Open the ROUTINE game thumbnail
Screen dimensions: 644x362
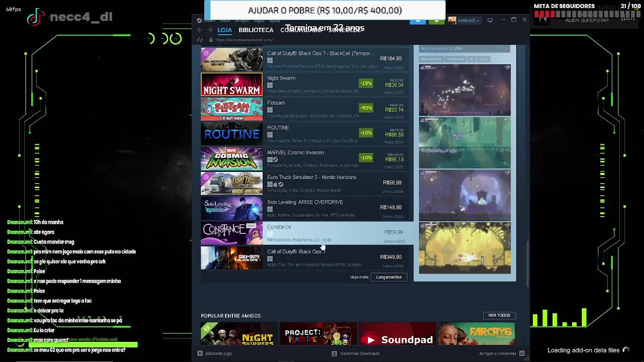pyautogui.click(x=231, y=134)
